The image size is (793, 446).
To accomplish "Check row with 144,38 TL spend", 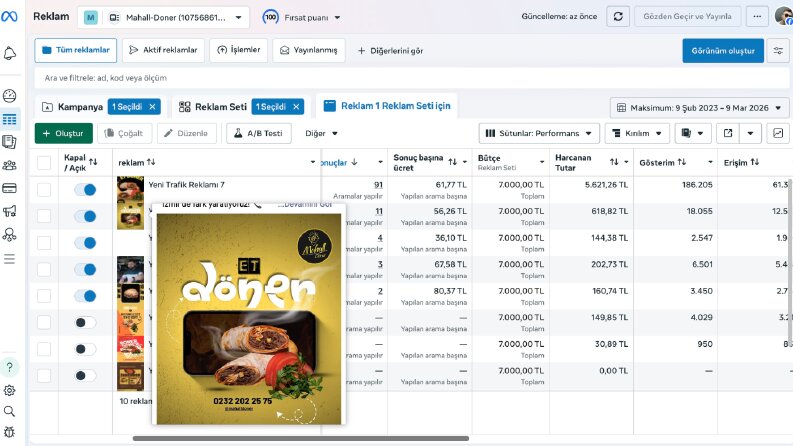I will pos(44,243).
